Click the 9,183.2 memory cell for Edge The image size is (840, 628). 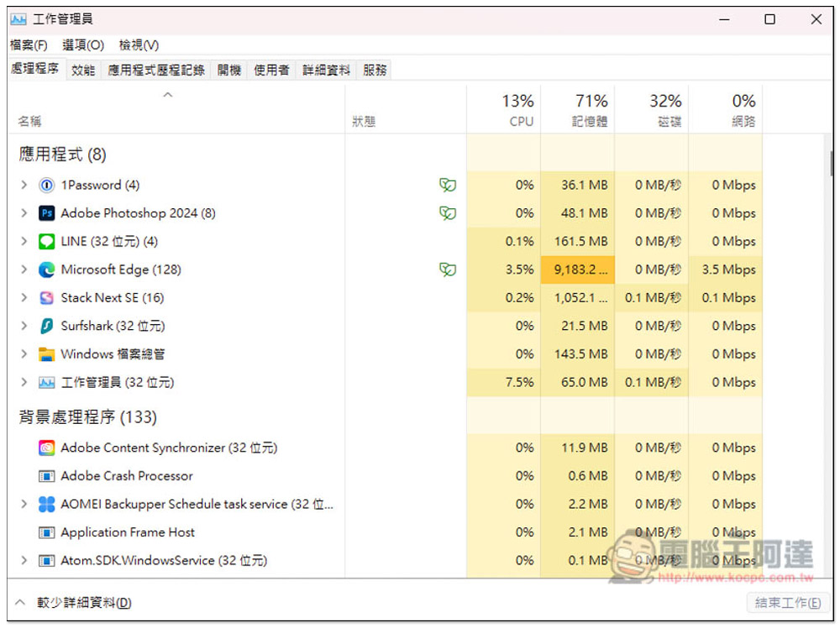578,270
